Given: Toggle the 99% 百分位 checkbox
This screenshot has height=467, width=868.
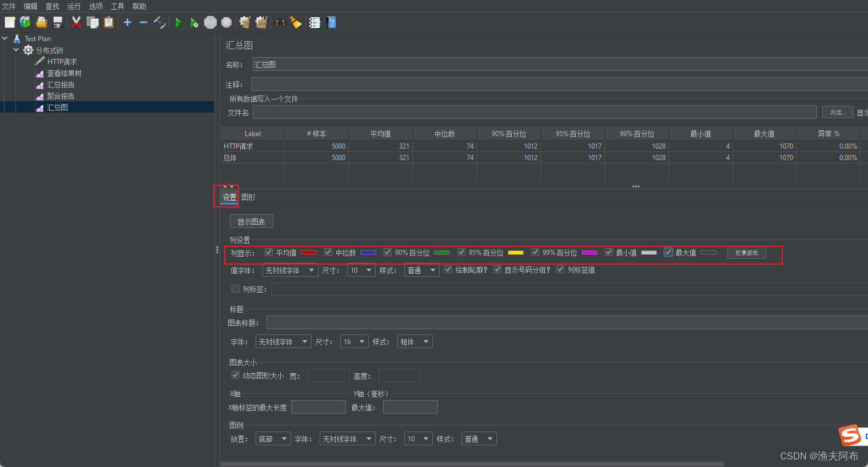Looking at the screenshot, I should tap(535, 252).
